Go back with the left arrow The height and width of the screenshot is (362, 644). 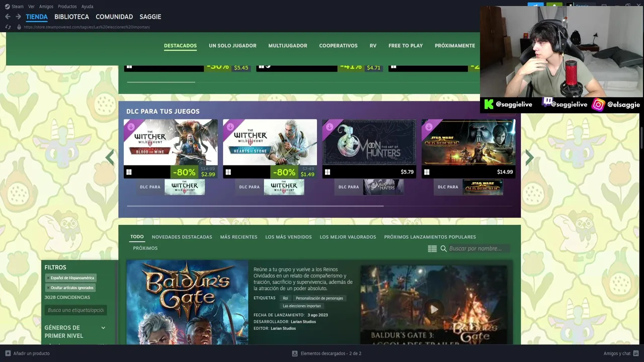click(8, 17)
